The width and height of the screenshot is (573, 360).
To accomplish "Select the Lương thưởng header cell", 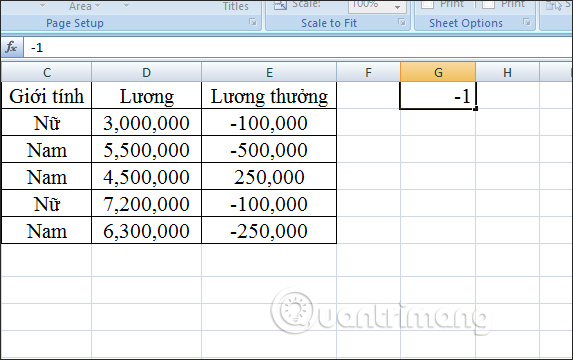I will coord(269,96).
